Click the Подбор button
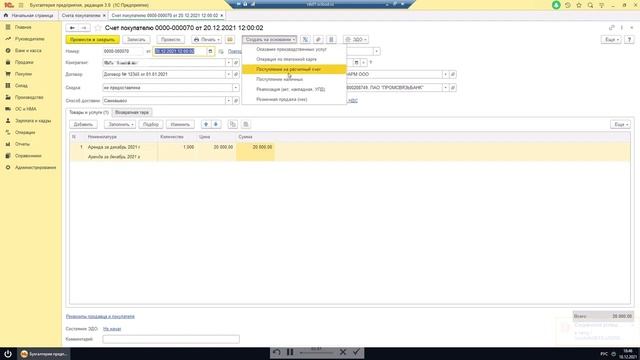Screen dimensions: 640x360 pos(151,124)
